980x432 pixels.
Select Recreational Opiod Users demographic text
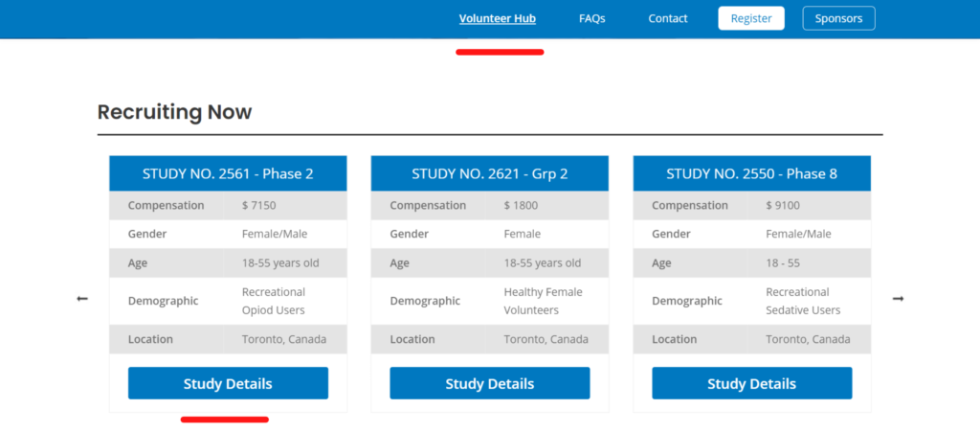click(274, 301)
